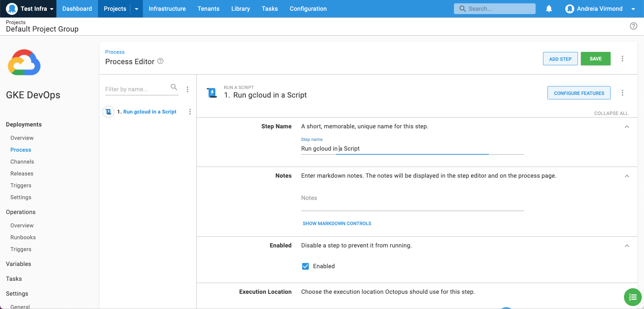Open the Projects dropdown arrow
644x309 pixels.
pyautogui.click(x=137, y=9)
